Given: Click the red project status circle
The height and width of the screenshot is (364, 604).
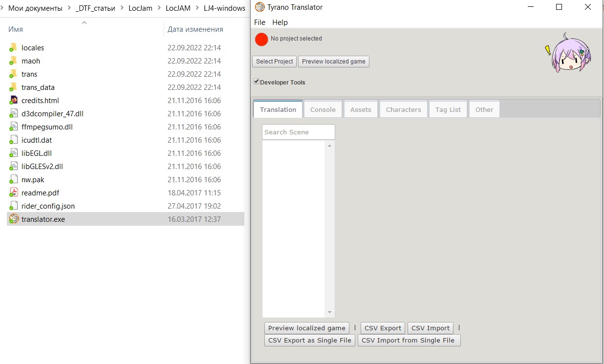Looking at the screenshot, I should pyautogui.click(x=261, y=40).
